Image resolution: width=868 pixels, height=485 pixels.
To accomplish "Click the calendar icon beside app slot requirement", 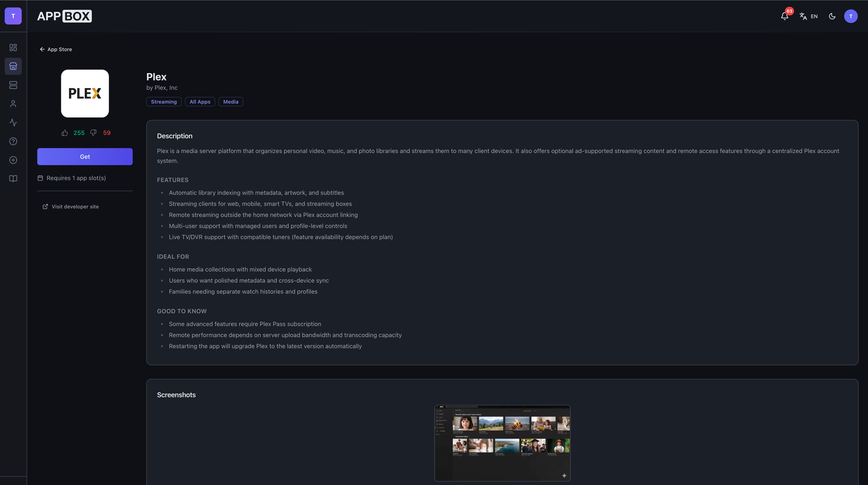I will (x=40, y=178).
